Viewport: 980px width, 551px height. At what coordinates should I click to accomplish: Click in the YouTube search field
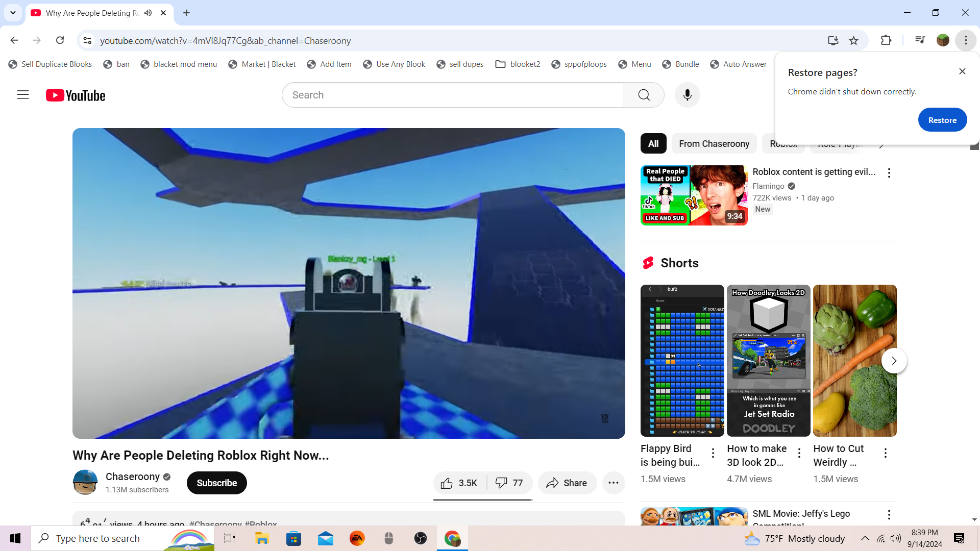click(452, 95)
